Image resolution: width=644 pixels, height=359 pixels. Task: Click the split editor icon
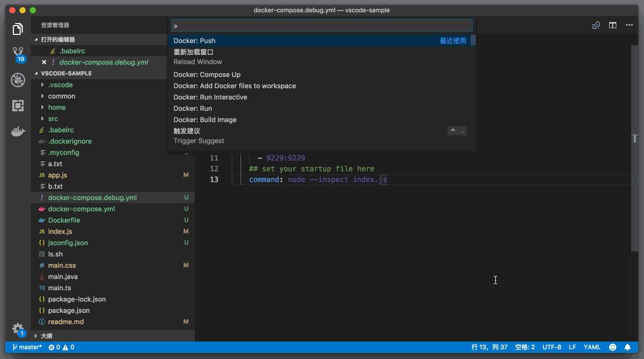click(x=612, y=25)
